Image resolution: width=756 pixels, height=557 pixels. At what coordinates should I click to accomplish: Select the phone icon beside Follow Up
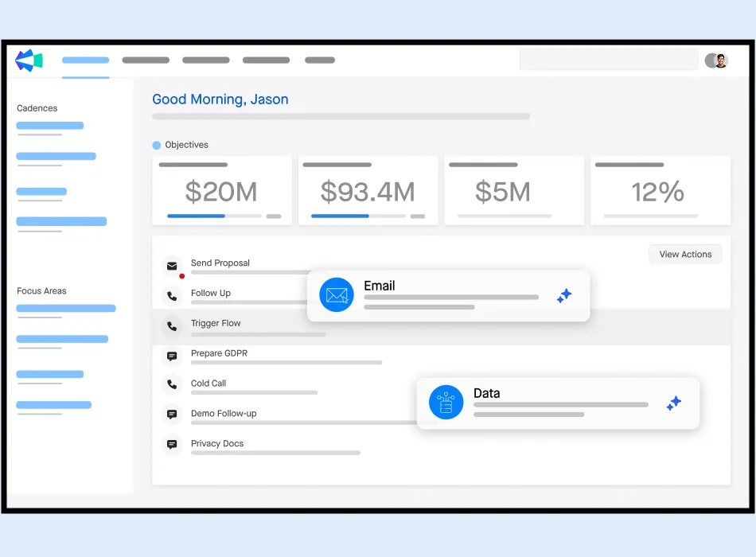click(173, 295)
